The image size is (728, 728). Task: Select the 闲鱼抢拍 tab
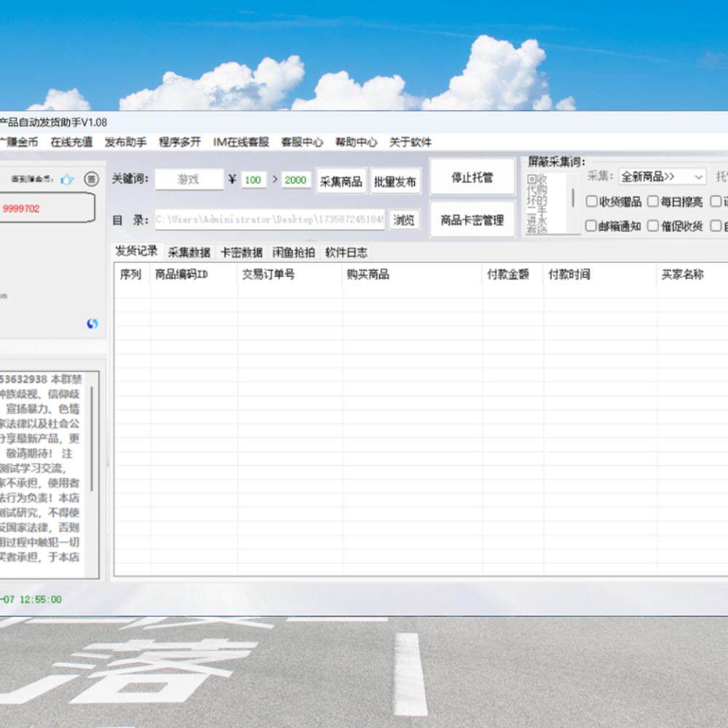(294, 253)
